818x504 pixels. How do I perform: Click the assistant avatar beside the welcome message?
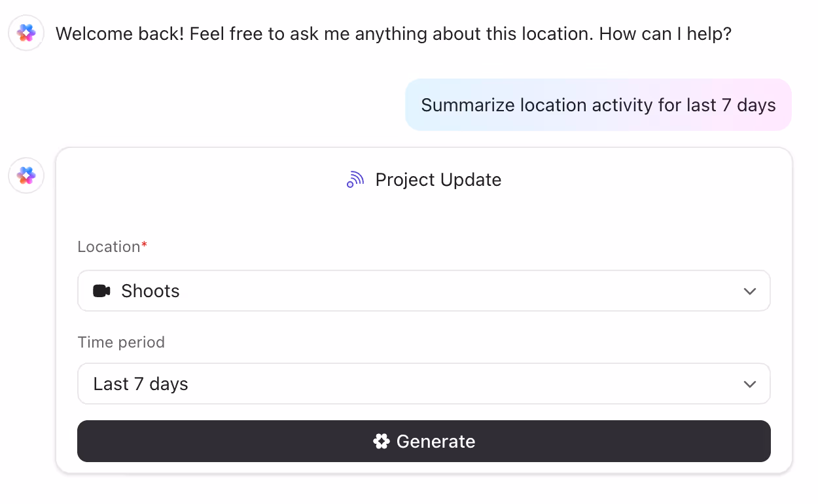26,32
